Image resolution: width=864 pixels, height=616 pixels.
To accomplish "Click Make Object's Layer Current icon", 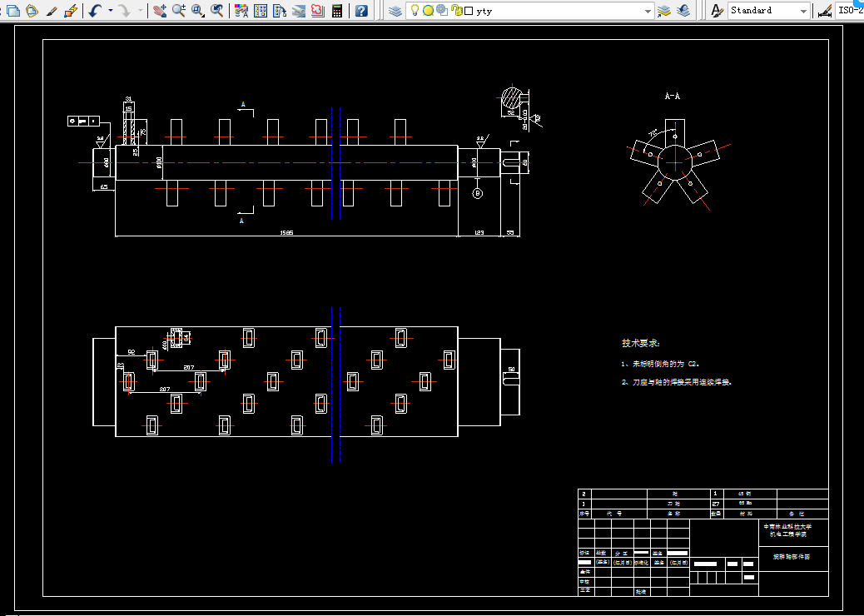I will [x=664, y=11].
